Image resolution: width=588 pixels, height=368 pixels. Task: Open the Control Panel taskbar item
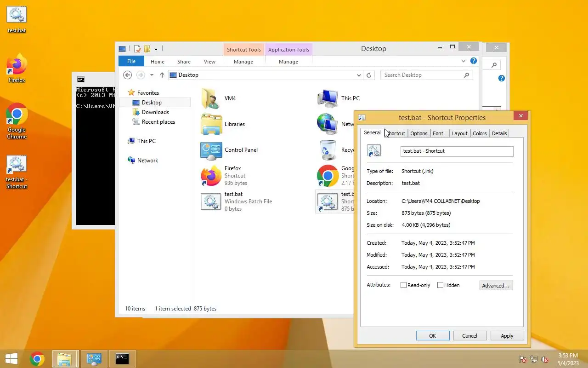click(94, 359)
